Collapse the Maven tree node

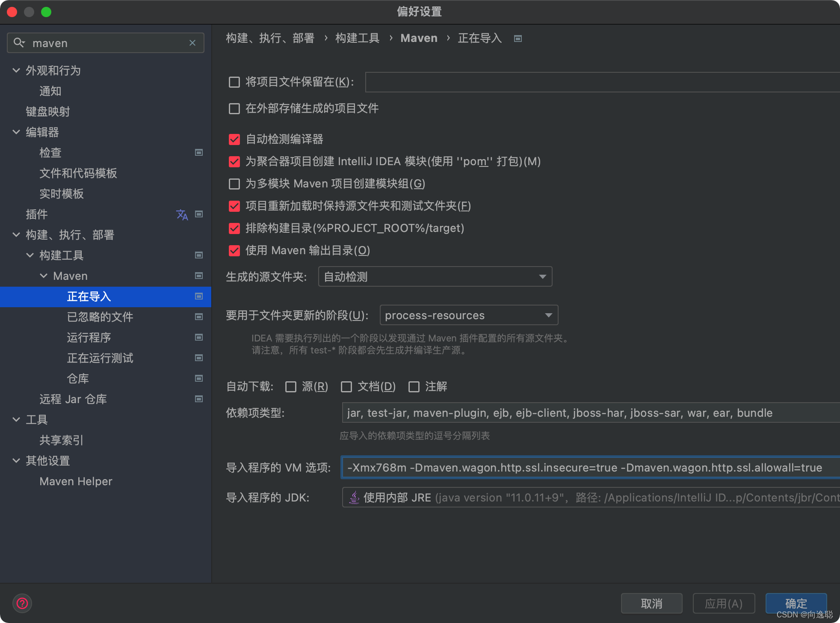tap(44, 276)
